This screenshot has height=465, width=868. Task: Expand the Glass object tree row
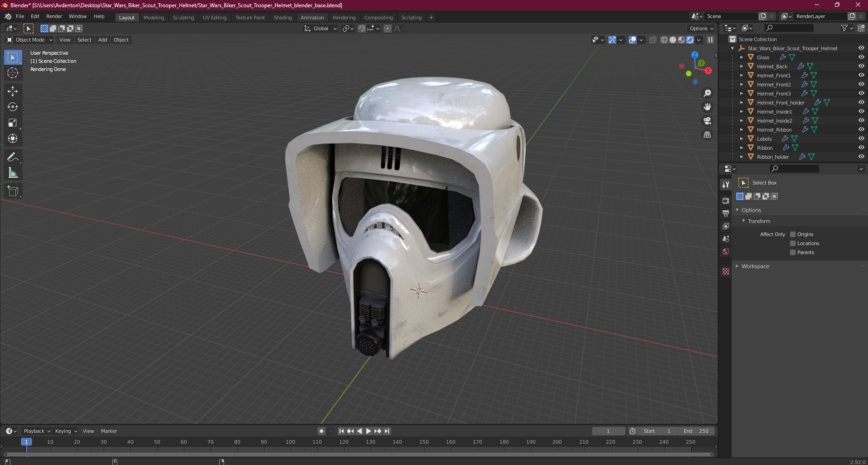[x=742, y=57]
